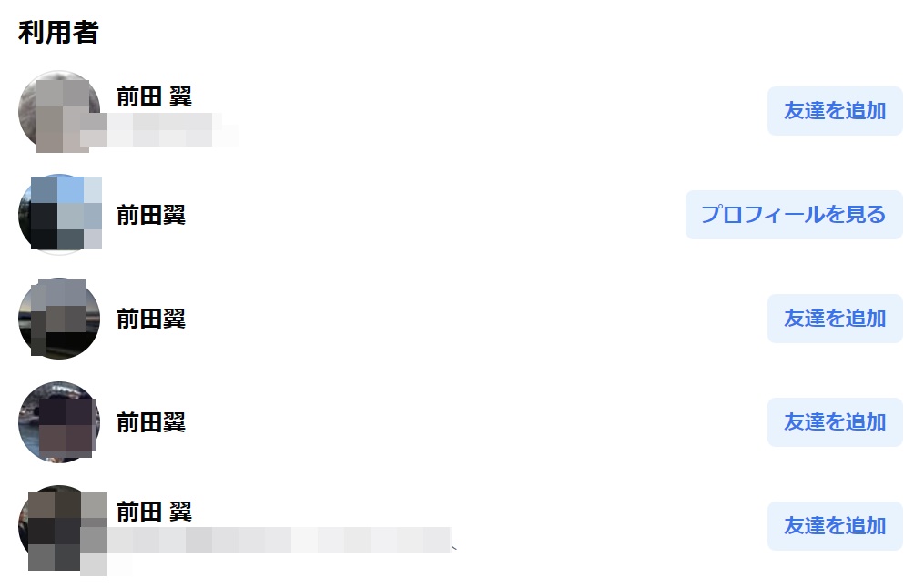The height and width of the screenshot is (588, 904).
Task: Click 友達を追加 for the last result
Action: tap(835, 526)
